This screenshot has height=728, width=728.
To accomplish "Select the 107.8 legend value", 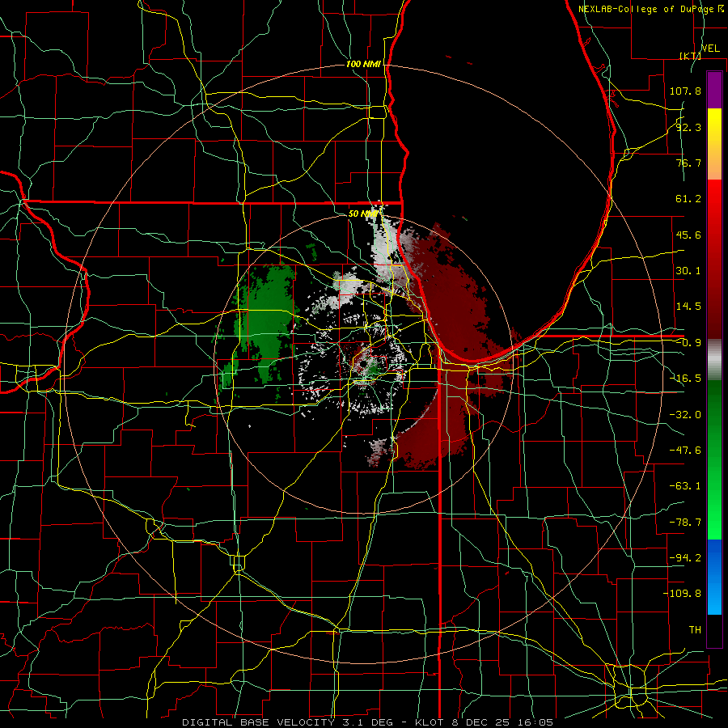I will 685,91.
